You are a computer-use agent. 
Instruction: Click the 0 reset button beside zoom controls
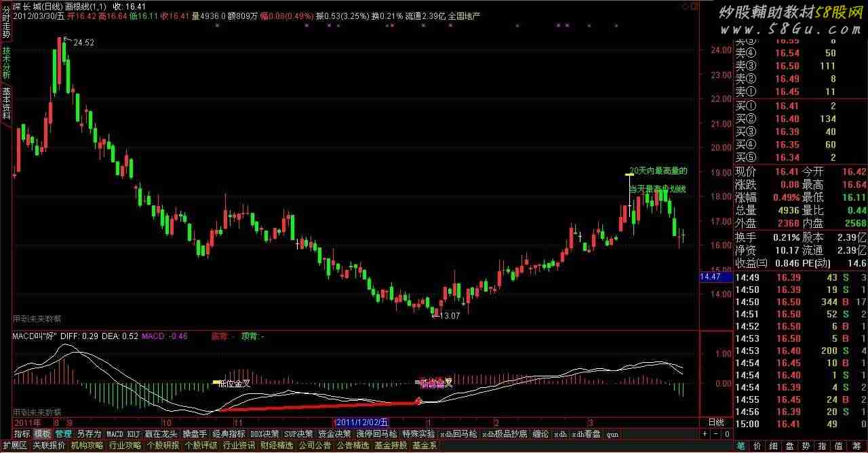(726, 434)
